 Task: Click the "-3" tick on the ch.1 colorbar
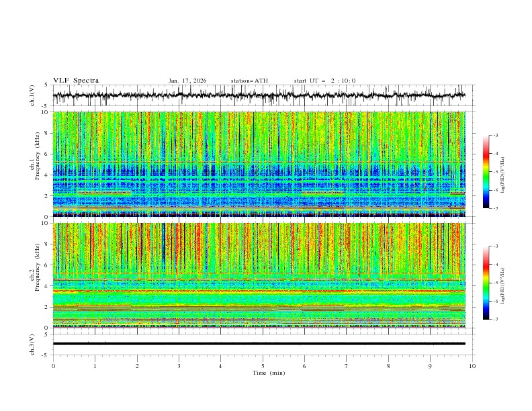(x=495, y=135)
